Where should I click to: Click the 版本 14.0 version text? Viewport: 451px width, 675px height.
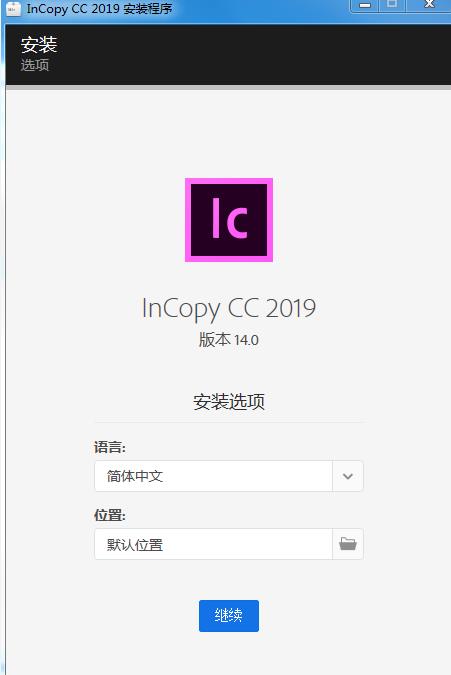point(229,340)
